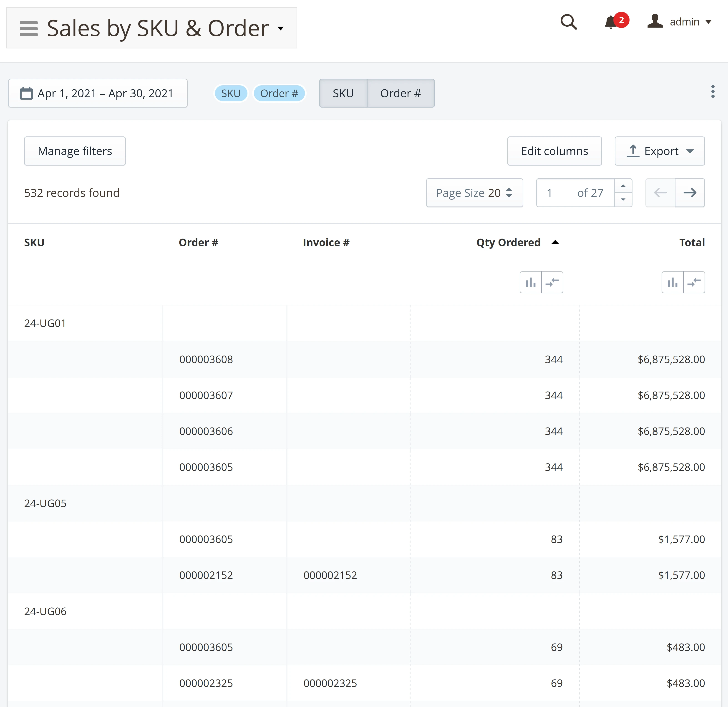728x707 pixels.
Task: Click the Manage filters button
Action: click(x=75, y=151)
